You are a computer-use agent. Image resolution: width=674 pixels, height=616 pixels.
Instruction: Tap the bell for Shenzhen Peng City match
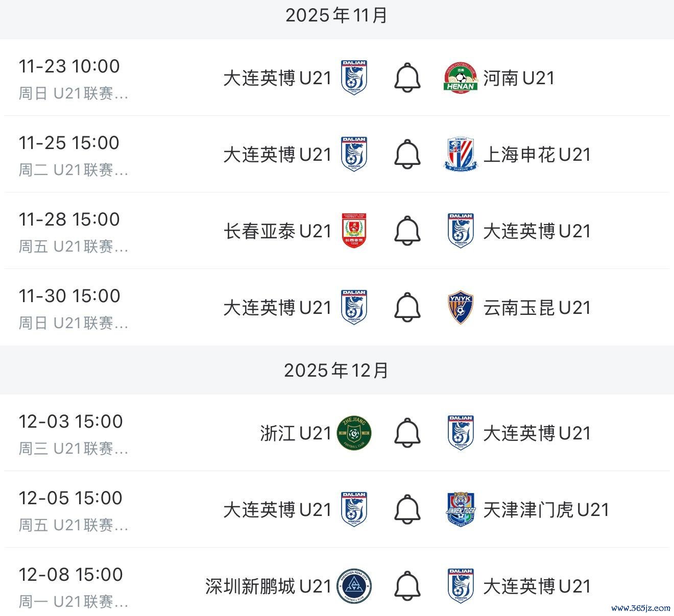coord(407,586)
